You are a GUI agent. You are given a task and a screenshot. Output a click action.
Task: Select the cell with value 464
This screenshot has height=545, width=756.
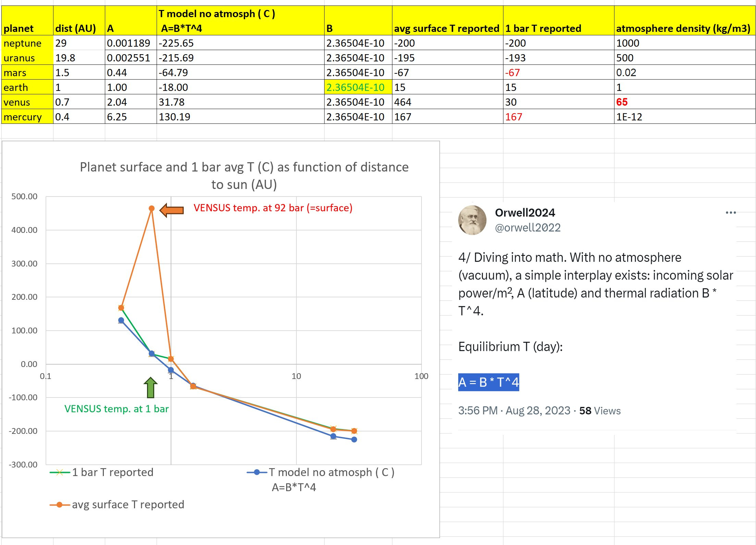coord(448,102)
